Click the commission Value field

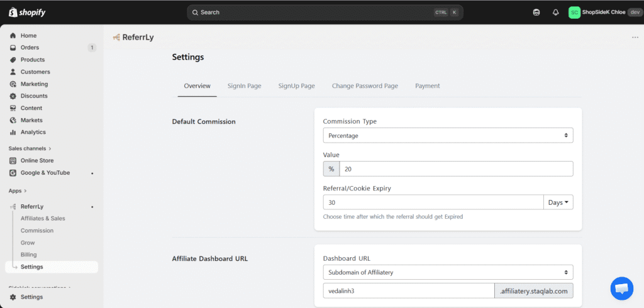(x=456, y=169)
